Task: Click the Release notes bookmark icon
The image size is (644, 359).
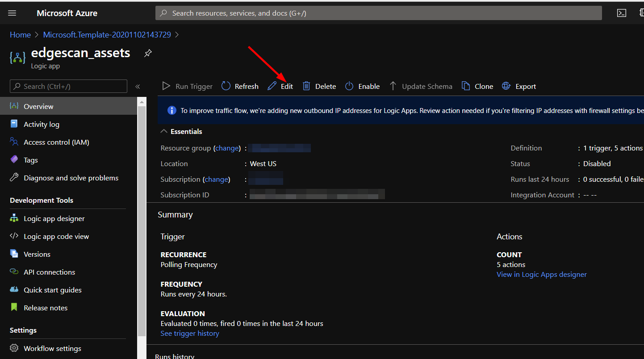Action: click(14, 308)
